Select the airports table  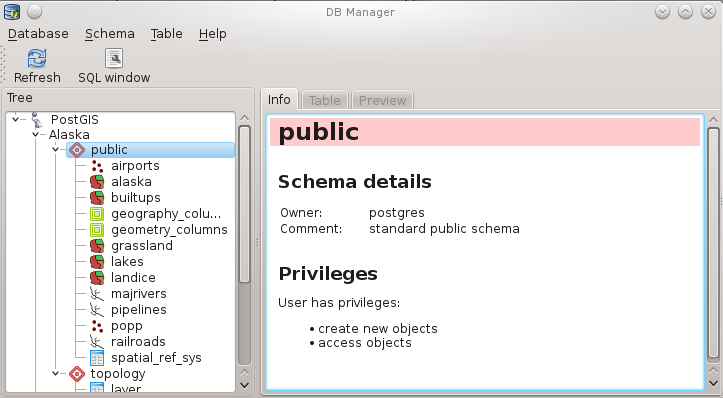point(135,166)
